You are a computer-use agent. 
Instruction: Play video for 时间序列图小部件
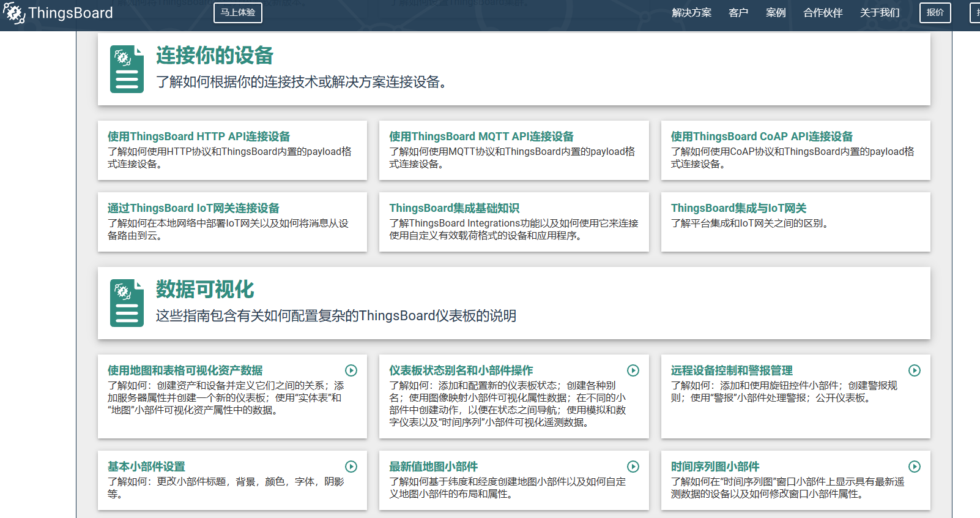[x=915, y=467]
